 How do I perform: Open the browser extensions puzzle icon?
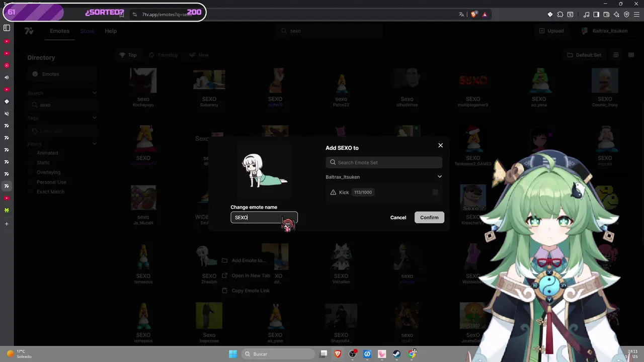[x=560, y=15]
